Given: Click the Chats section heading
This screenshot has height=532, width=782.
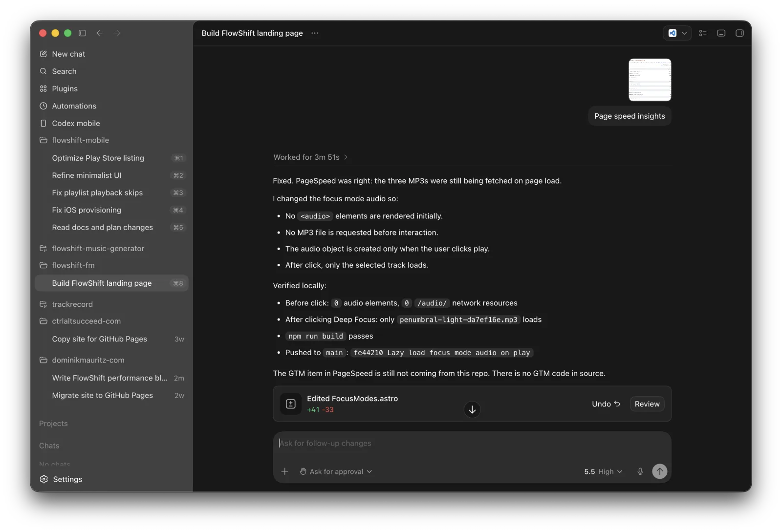Looking at the screenshot, I should tap(49, 446).
